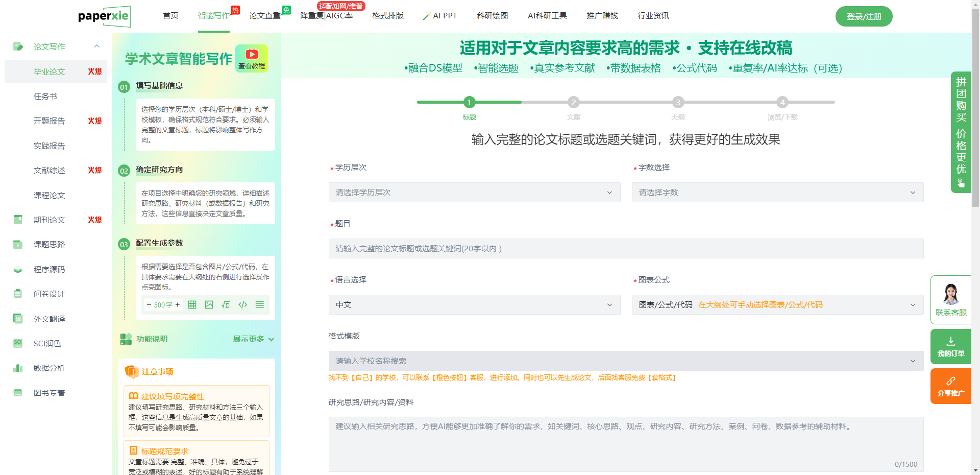
Task: Collapse the 论文写作 sidebar section
Action: tap(97, 46)
